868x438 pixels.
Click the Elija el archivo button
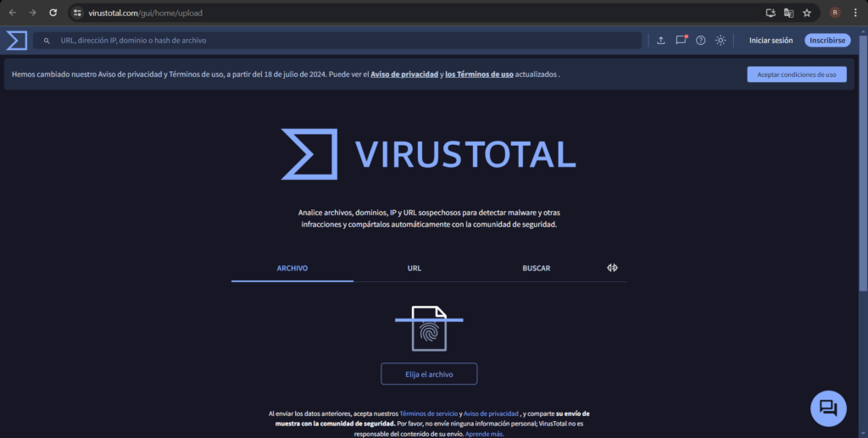pyautogui.click(x=429, y=374)
